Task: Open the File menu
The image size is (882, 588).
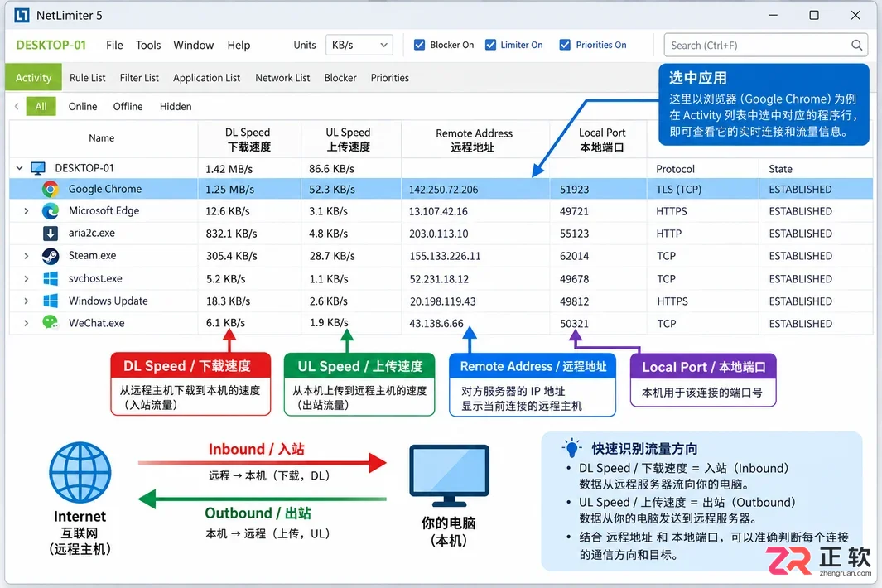Action: 114,45
